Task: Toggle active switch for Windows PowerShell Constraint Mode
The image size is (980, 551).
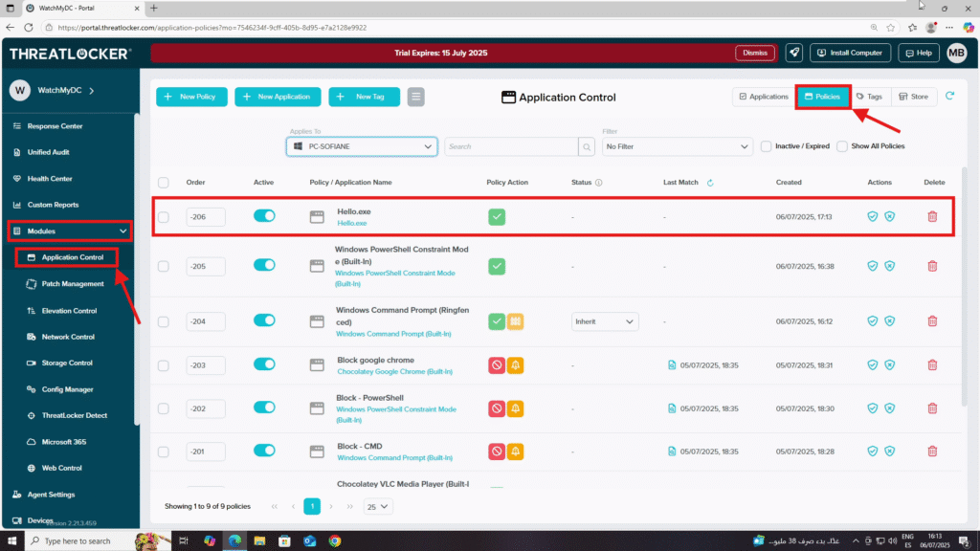Action: pos(264,266)
